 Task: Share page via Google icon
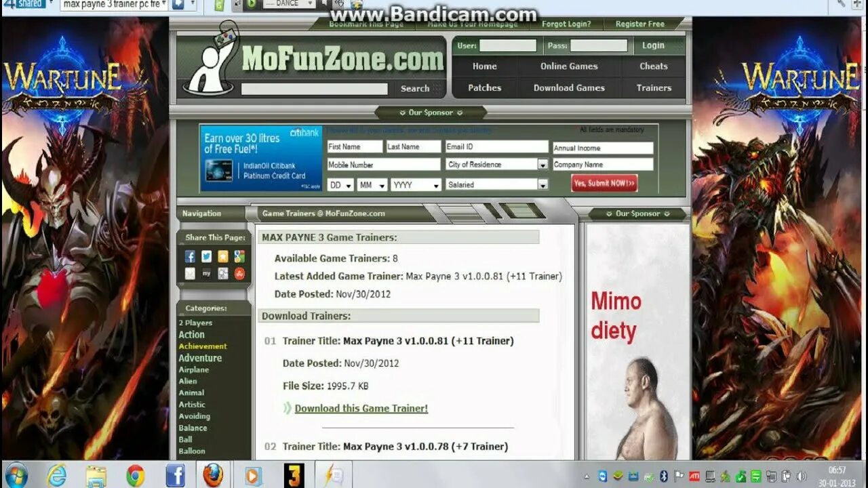[x=239, y=256]
